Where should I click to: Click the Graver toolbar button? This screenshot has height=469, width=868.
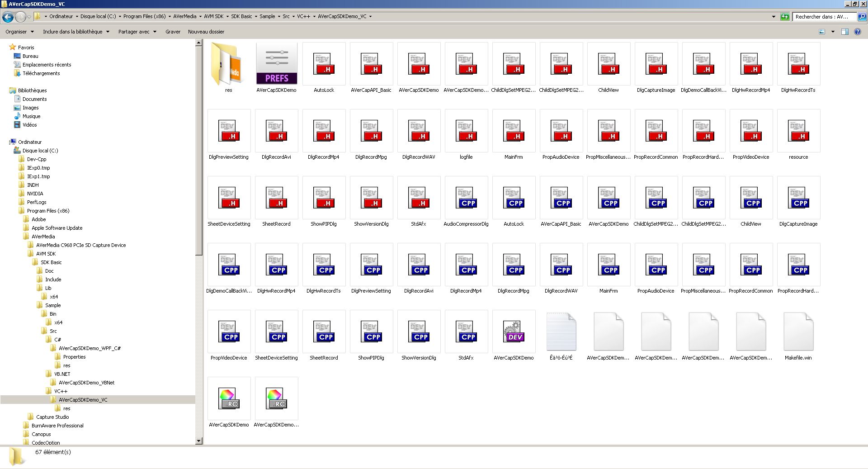click(x=173, y=32)
